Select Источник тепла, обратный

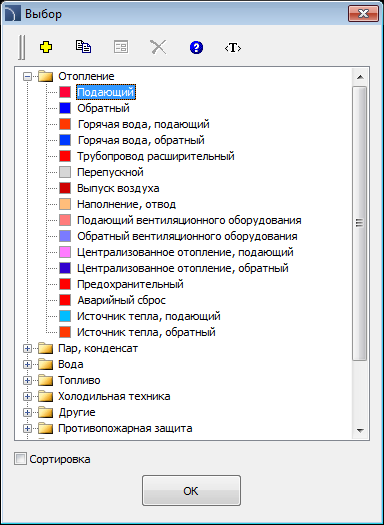146,332
